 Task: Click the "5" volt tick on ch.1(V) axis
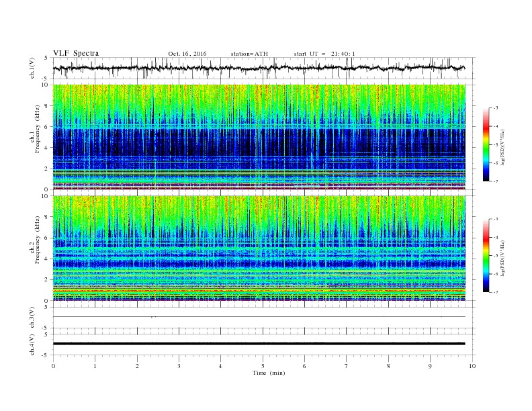click(46, 58)
